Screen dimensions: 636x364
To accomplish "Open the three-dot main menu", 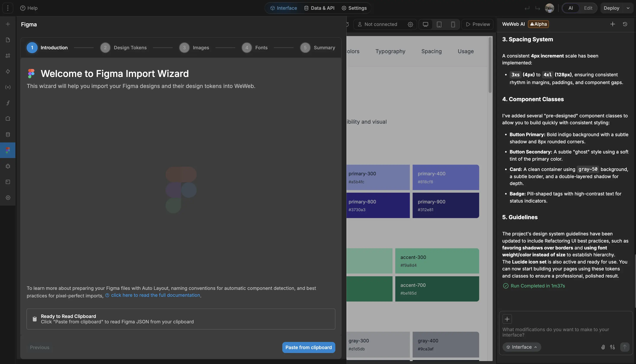I will pos(8,8).
